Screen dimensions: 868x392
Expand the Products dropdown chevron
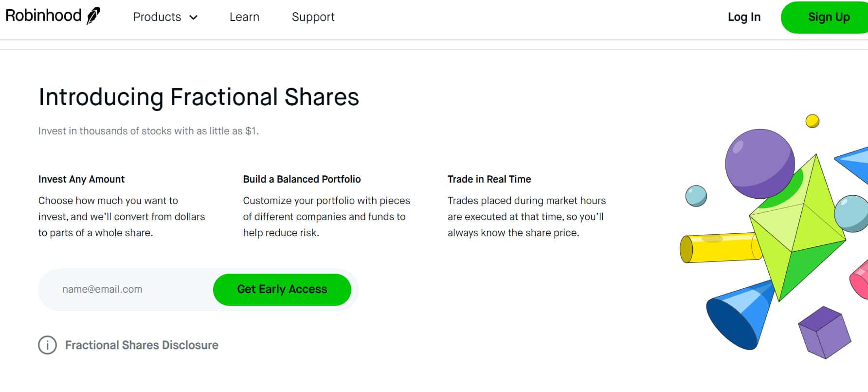pyautogui.click(x=194, y=18)
